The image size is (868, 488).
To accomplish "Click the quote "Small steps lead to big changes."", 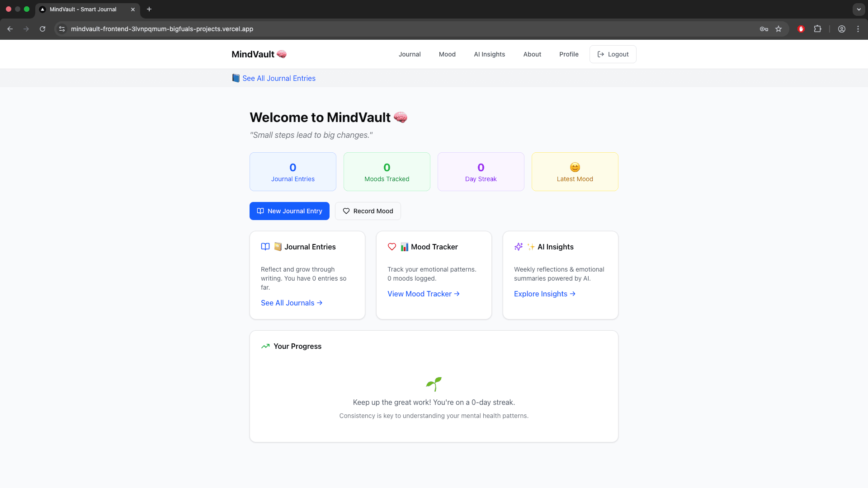I will 311,135.
